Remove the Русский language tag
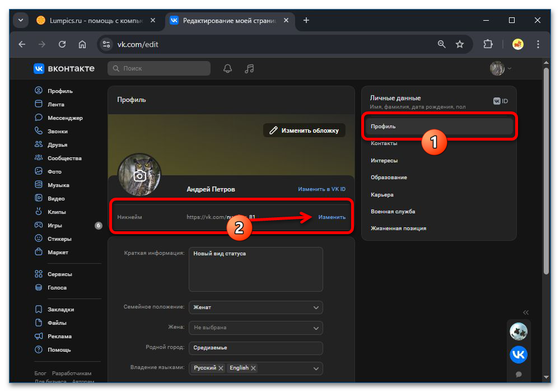560x392 pixels. [x=221, y=368]
